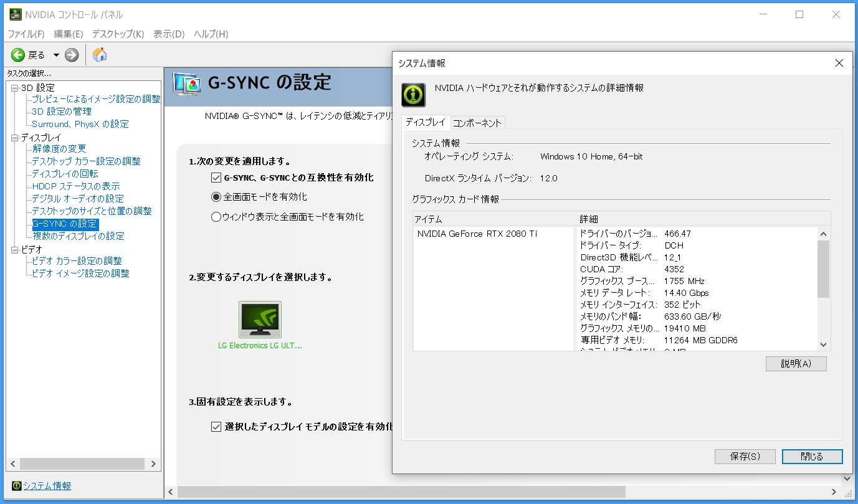This screenshot has height=504, width=858.
Task: Click main pane horizontal scrollbar thumb
Action: [401, 492]
